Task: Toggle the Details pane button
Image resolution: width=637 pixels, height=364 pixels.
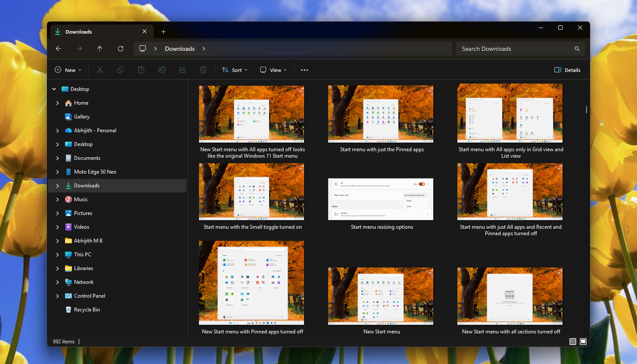Action: [567, 70]
